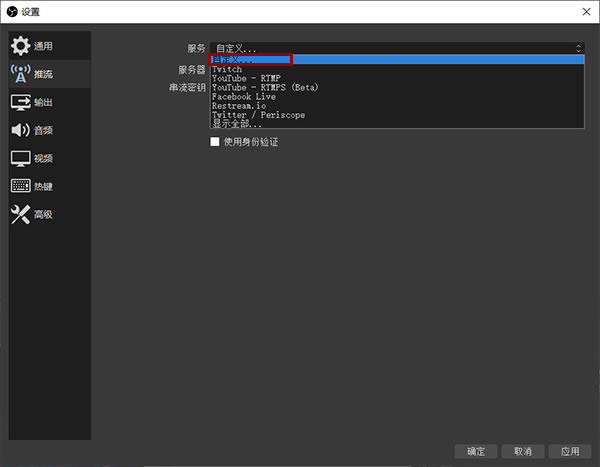This screenshot has width=600, height=467.
Task: Open the 视频 video monitor icon
Action: point(20,158)
